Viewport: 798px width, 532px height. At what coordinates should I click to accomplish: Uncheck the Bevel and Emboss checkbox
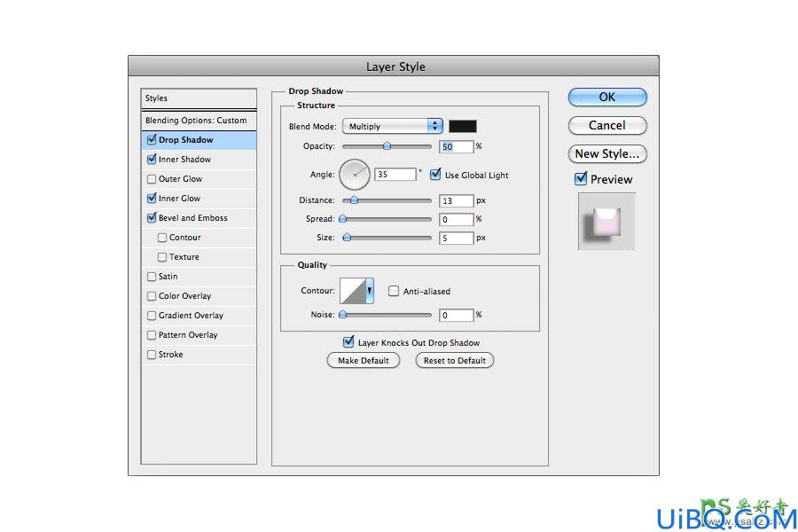click(x=152, y=217)
